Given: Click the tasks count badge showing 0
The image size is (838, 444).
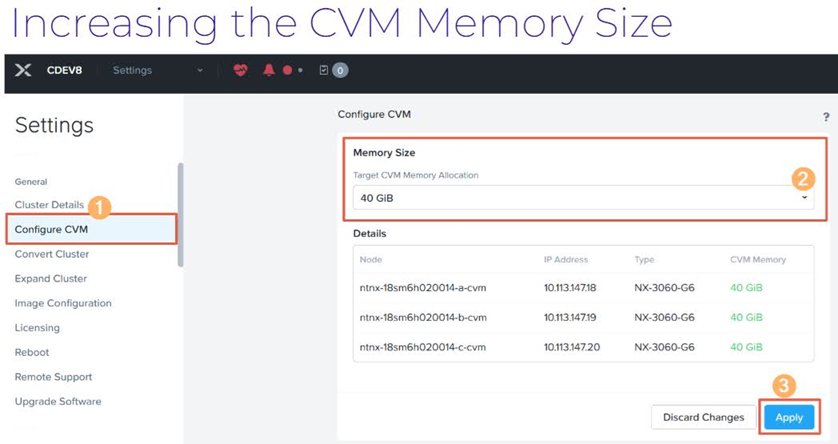Looking at the screenshot, I should (340, 70).
